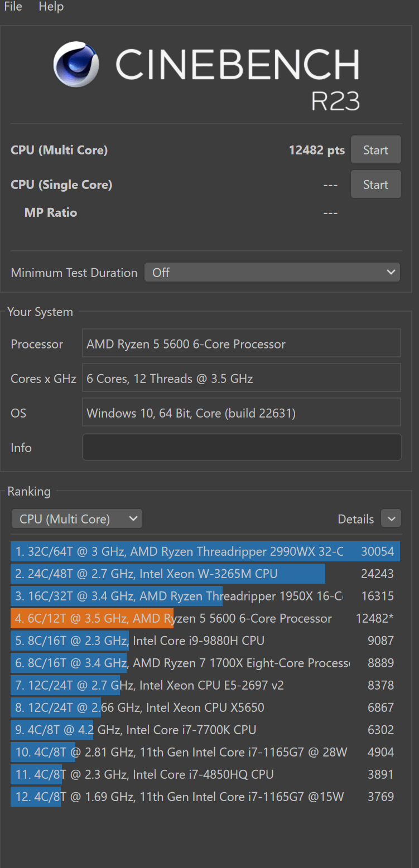Image resolution: width=419 pixels, height=868 pixels.
Task: Open the CPU (Multi Core) ranking dropdown
Action: 77,519
